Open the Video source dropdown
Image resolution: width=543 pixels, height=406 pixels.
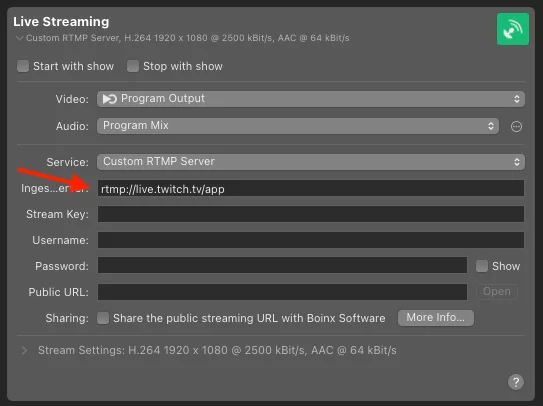(311, 99)
